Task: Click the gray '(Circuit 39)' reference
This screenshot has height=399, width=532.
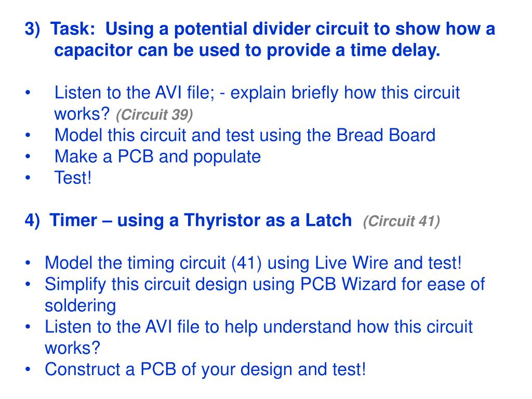Action: (x=154, y=115)
